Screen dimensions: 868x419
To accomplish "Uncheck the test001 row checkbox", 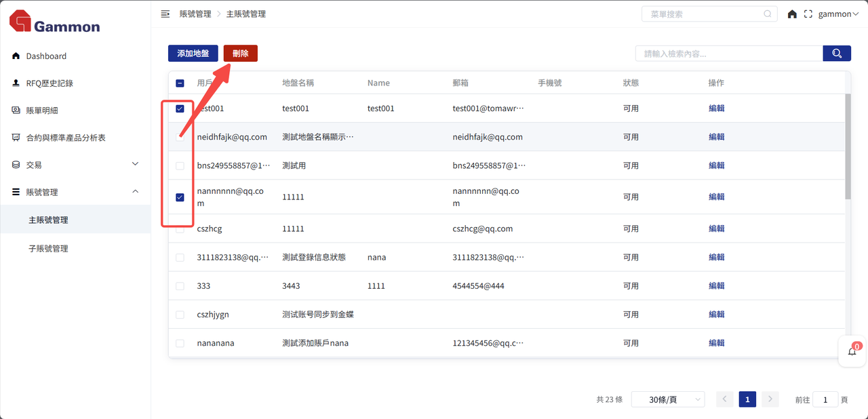I will tap(180, 108).
